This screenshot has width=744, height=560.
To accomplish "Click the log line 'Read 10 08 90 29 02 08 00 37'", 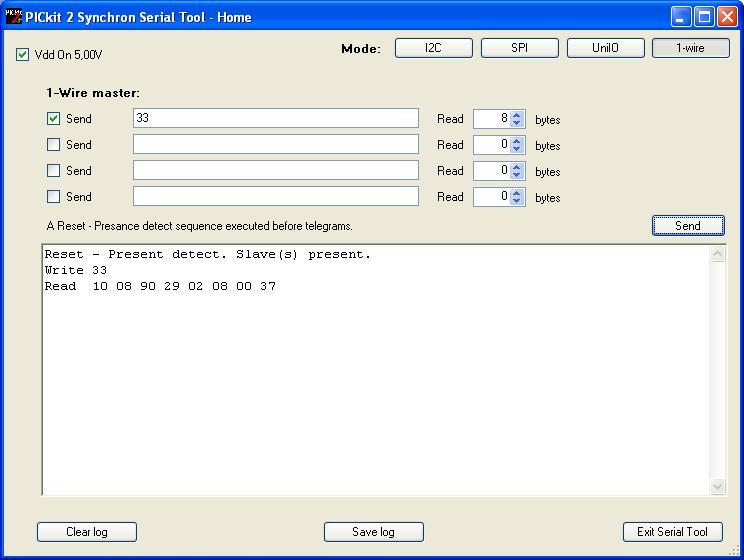I will pyautogui.click(x=160, y=286).
